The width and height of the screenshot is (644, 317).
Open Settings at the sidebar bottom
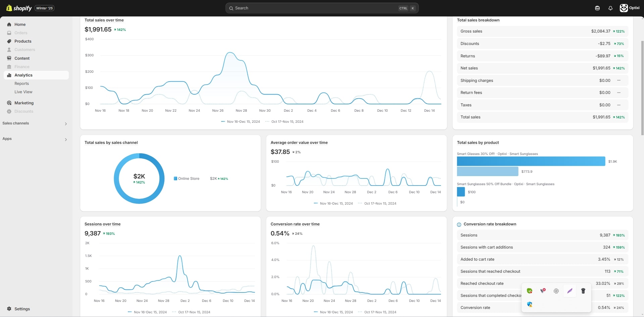pos(22,309)
